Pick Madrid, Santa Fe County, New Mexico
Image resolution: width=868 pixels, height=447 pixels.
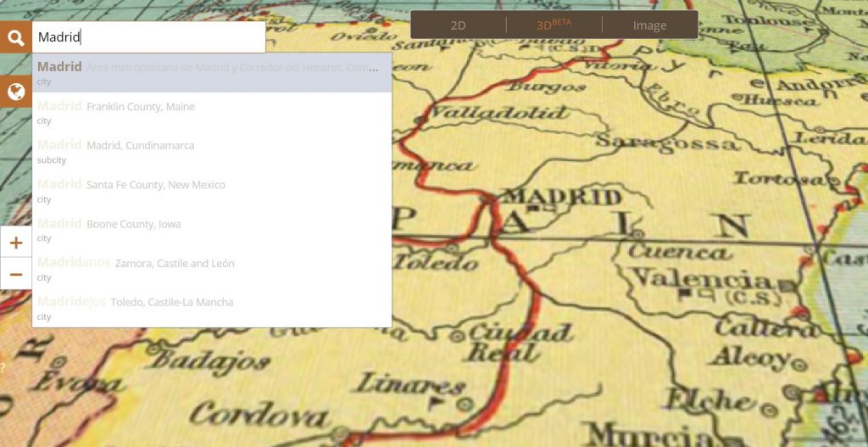tap(212, 191)
